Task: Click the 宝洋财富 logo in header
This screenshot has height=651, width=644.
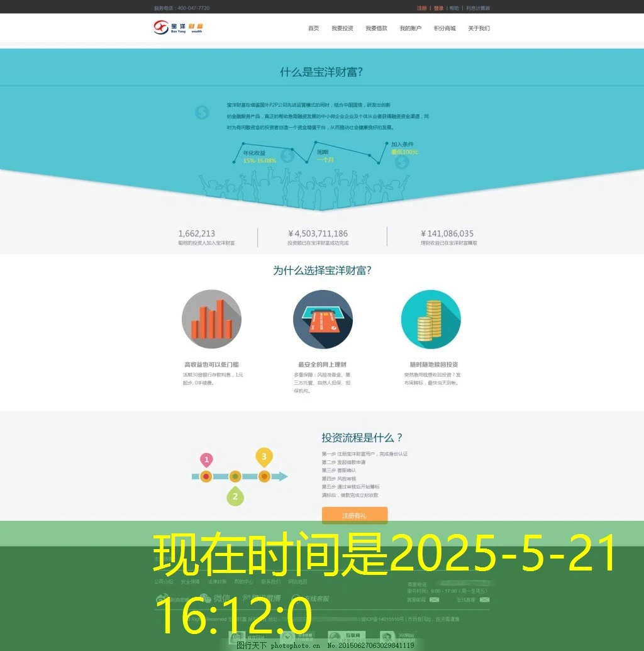Action: [x=178, y=28]
